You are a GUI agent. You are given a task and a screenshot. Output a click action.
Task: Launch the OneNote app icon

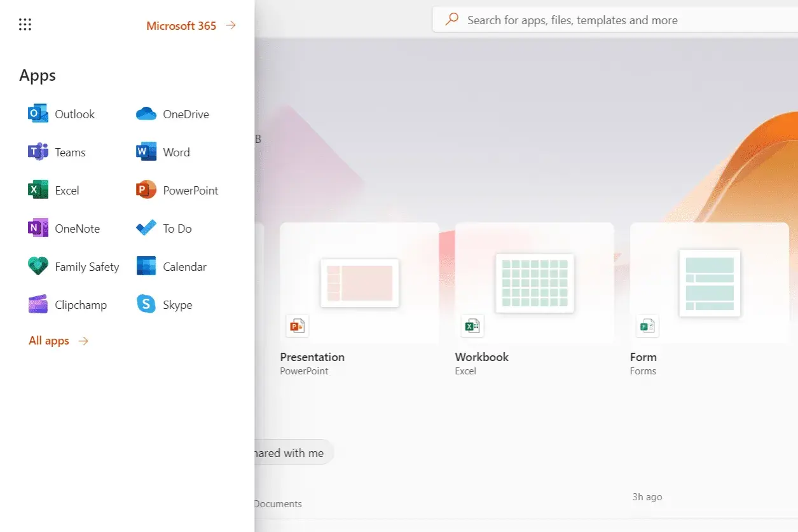pos(38,229)
